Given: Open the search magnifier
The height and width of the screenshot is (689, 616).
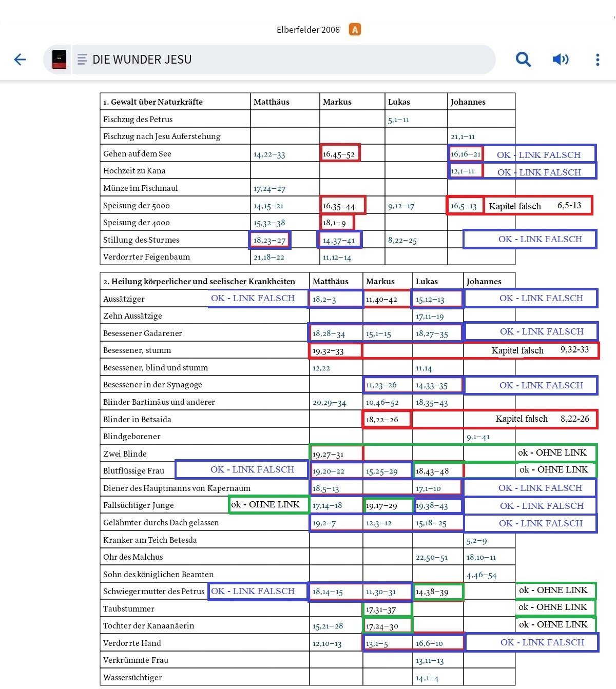Looking at the screenshot, I should coord(523,60).
